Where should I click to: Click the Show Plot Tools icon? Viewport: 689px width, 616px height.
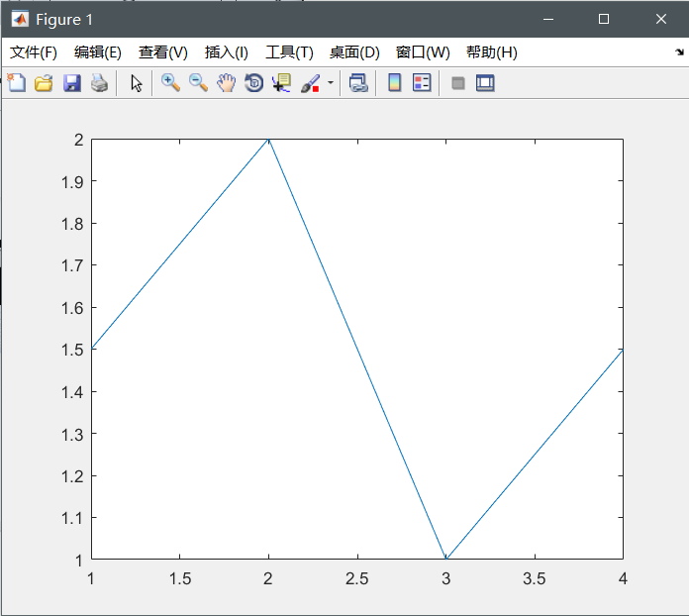click(485, 82)
